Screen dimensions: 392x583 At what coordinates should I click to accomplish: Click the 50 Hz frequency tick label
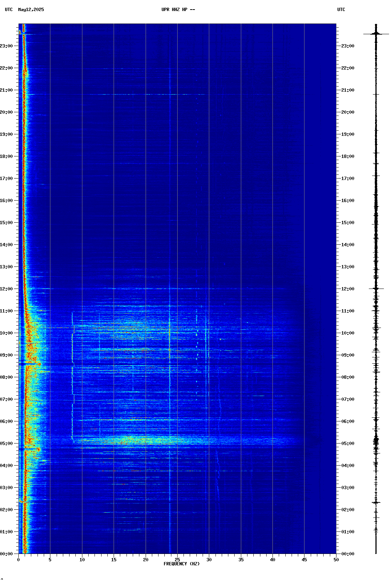336,560
